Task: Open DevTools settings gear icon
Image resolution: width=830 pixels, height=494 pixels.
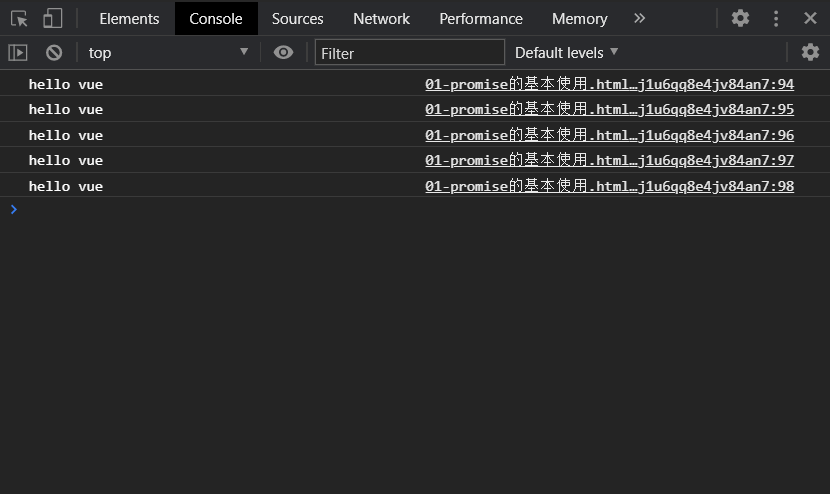Action: pyautogui.click(x=740, y=19)
